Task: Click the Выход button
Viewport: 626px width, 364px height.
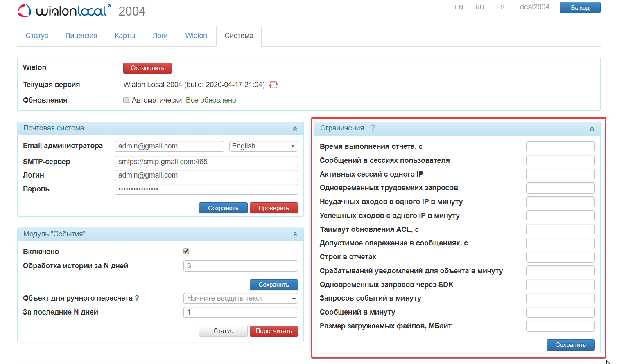Action: [580, 7]
